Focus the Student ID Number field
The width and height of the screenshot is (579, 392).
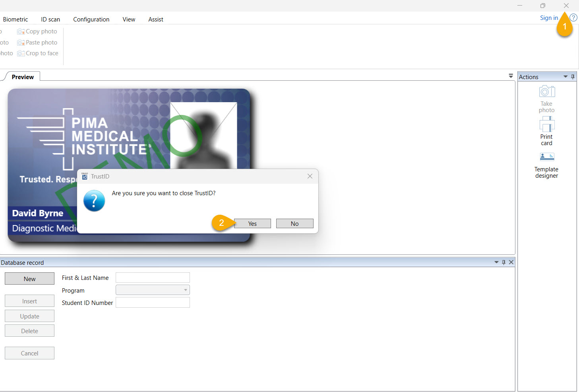(x=153, y=303)
